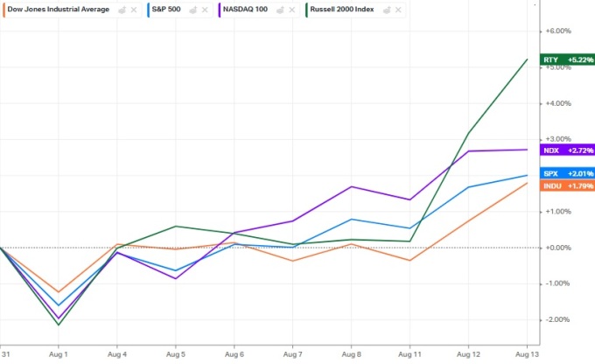Screen dimensions: 595x364
Task: Click the +1.00% axis label
Action: [558, 212]
